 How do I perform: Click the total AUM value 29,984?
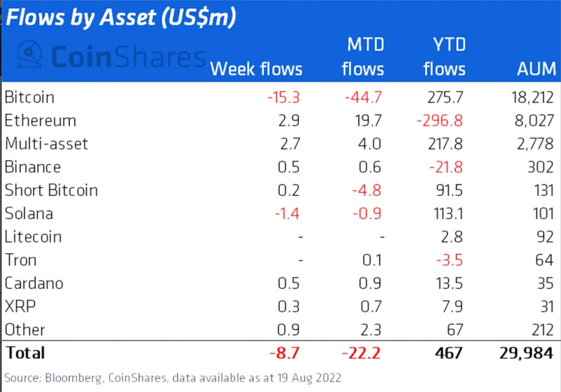pyautogui.click(x=525, y=353)
